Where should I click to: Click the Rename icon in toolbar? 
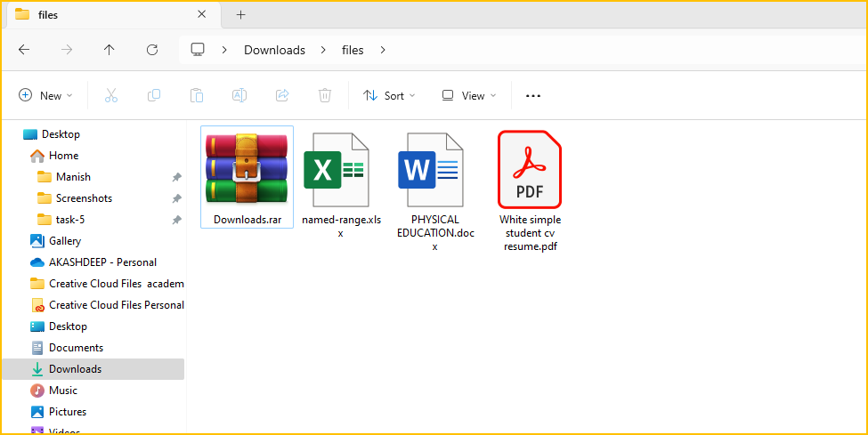239,95
